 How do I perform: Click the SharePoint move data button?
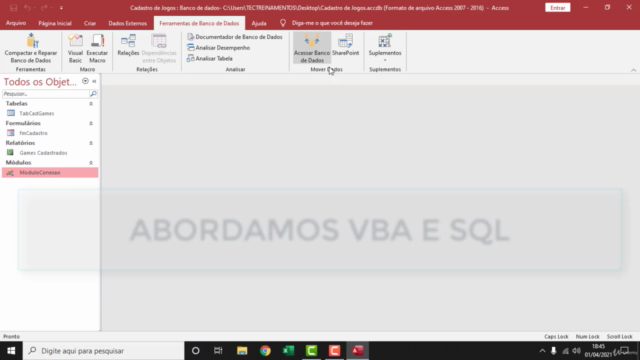click(345, 45)
